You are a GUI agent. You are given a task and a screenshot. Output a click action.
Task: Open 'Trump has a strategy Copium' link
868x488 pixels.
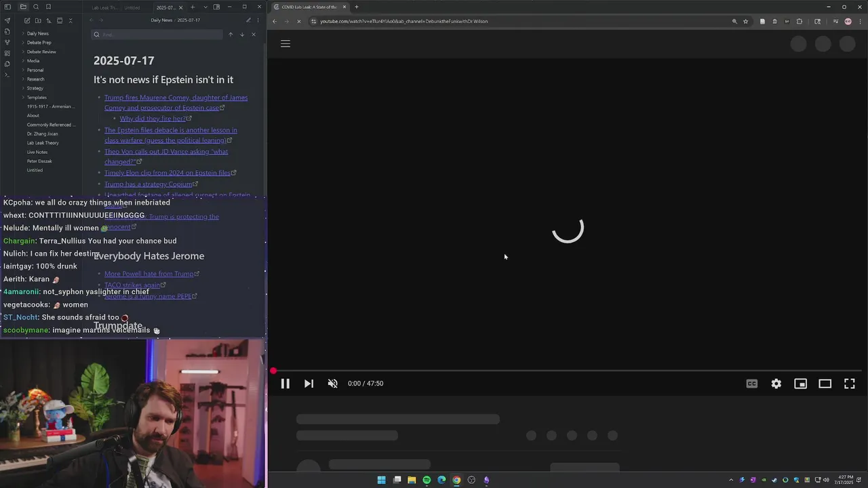pyautogui.click(x=148, y=184)
